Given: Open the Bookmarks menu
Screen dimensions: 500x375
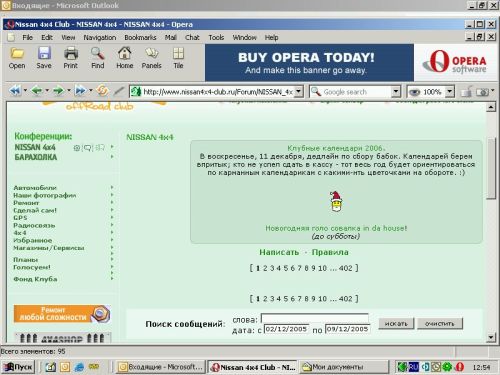Looking at the screenshot, I should (140, 37).
